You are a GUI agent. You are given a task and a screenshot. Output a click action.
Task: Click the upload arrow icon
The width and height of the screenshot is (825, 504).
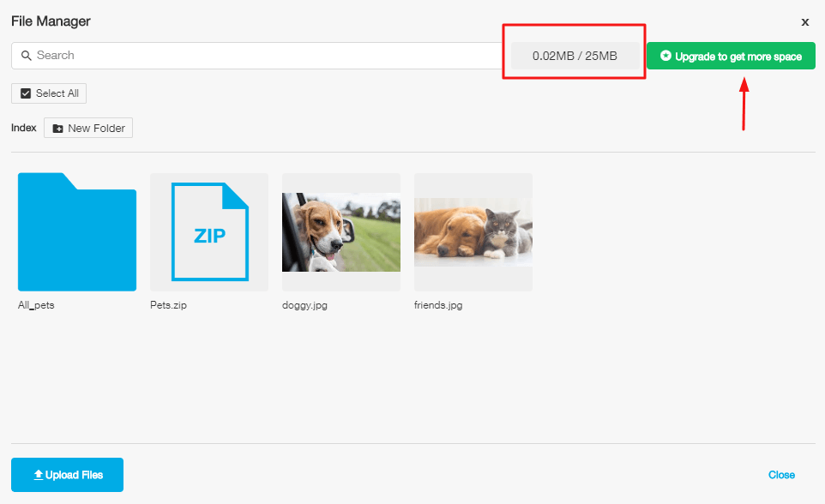click(39, 475)
